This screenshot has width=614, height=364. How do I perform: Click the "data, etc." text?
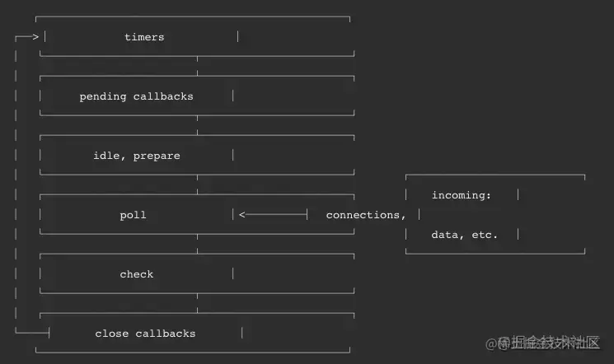pos(465,235)
